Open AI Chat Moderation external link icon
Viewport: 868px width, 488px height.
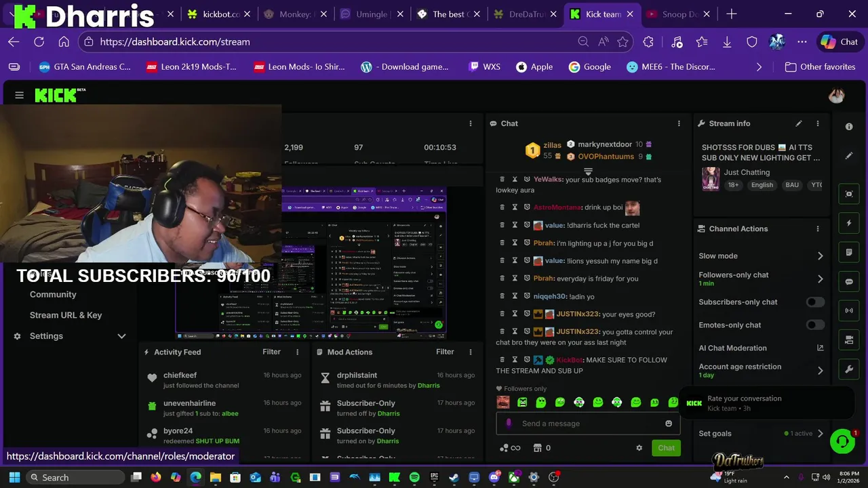820,348
